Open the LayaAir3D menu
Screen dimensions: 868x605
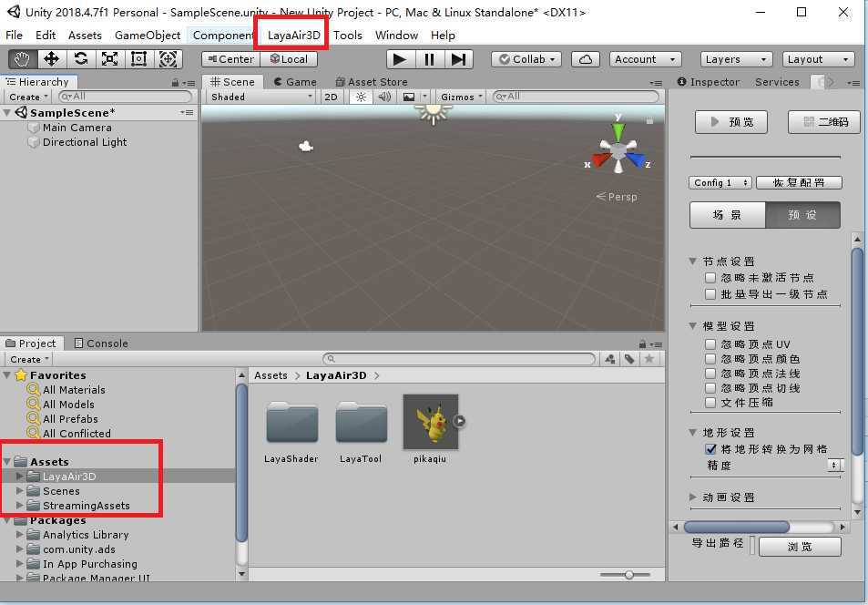(293, 35)
